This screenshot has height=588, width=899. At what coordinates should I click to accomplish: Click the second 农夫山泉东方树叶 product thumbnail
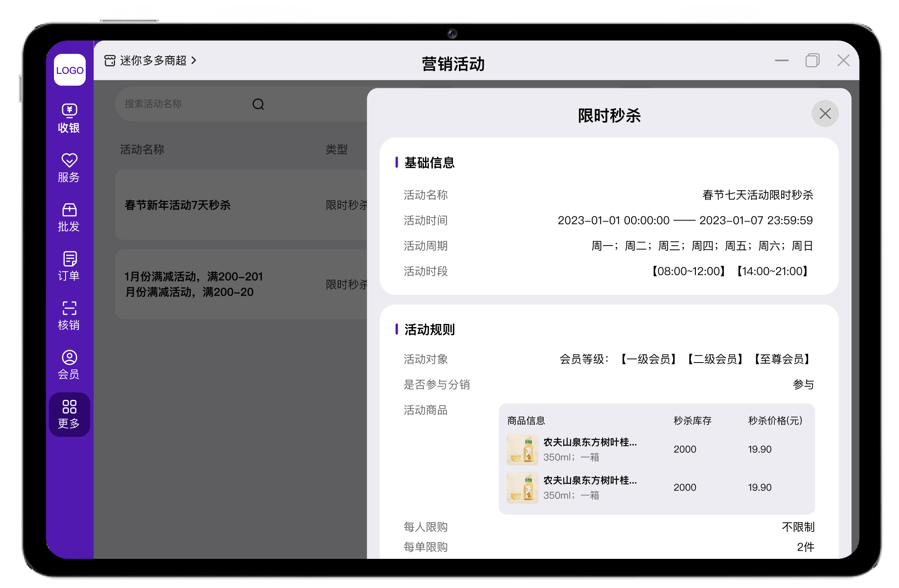pos(522,487)
